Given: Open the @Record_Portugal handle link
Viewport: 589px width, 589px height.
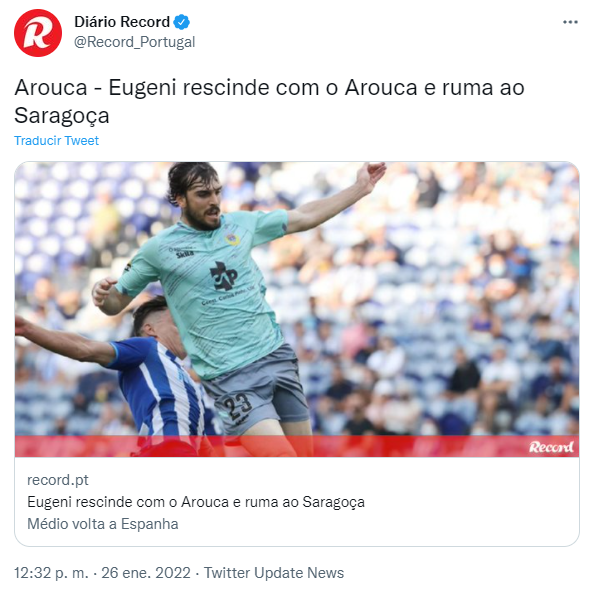Looking at the screenshot, I should [134, 42].
